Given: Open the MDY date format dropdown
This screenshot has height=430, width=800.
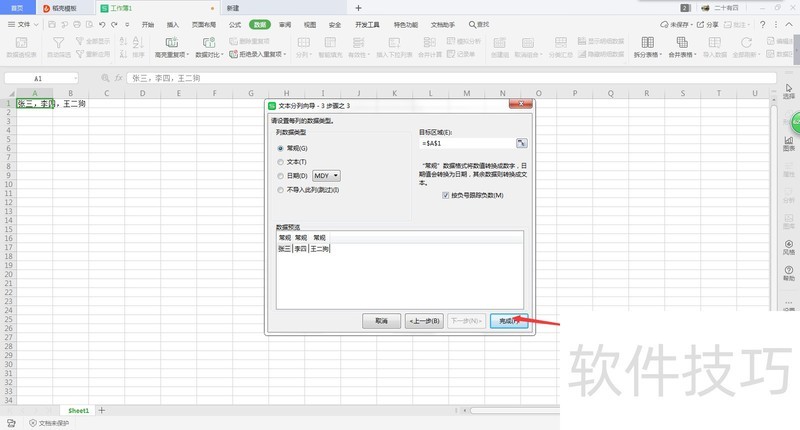Looking at the screenshot, I should click(326, 175).
